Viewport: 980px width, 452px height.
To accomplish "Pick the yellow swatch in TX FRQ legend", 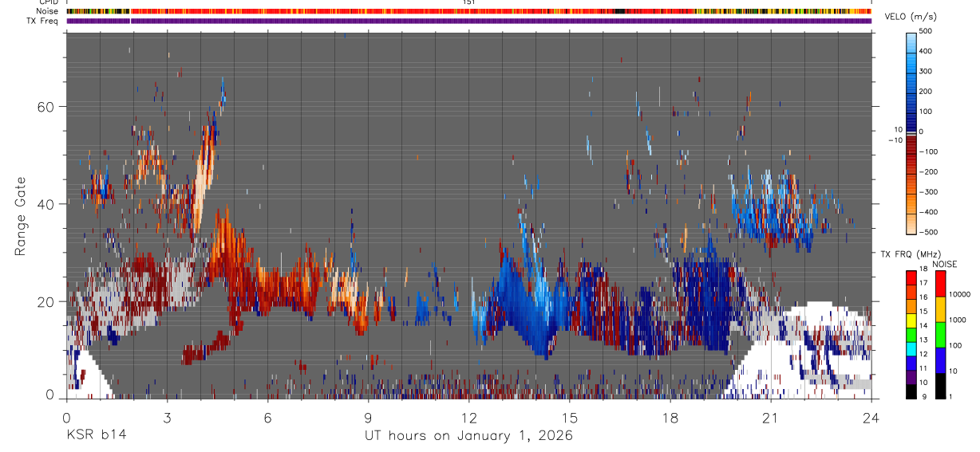I will [x=912, y=319].
